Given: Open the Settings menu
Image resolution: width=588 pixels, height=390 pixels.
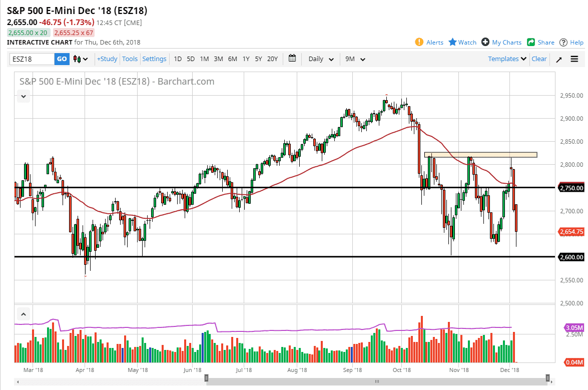Looking at the screenshot, I should click(x=154, y=59).
